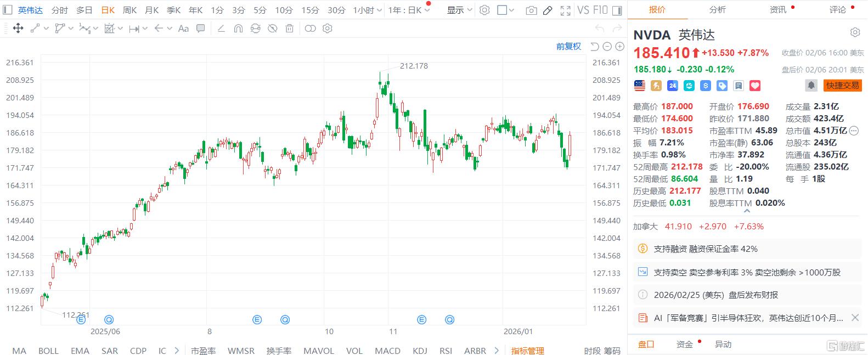
Task: Open the 资讯 news tab
Action: tap(777, 9)
